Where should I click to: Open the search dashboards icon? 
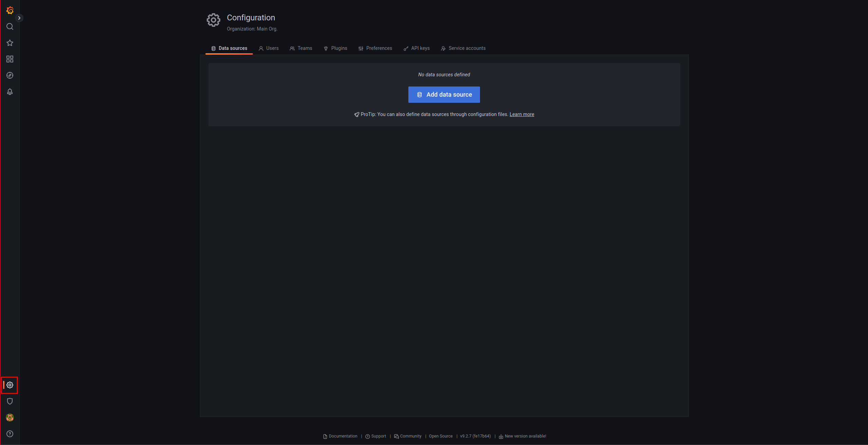[10, 26]
